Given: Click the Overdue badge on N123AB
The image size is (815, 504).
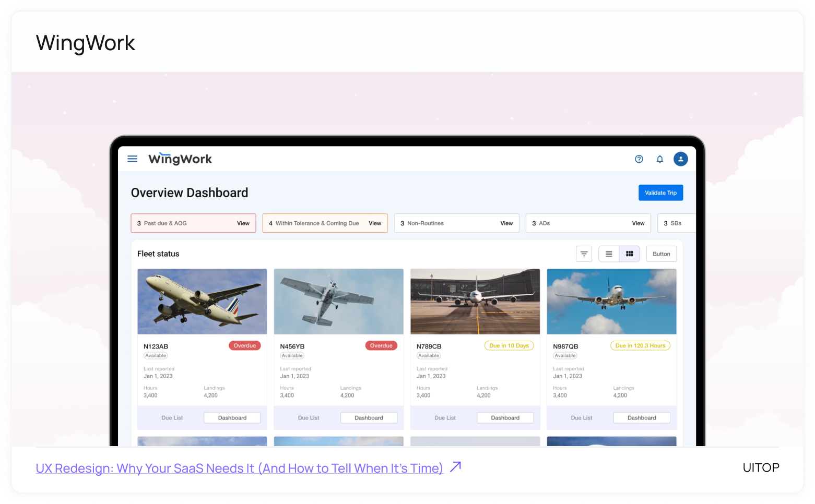Looking at the screenshot, I should tap(245, 346).
